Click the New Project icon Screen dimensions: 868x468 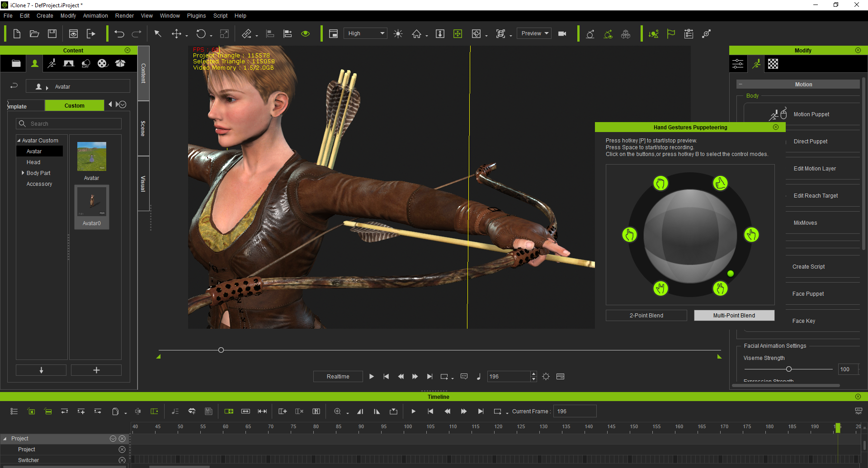pos(17,33)
